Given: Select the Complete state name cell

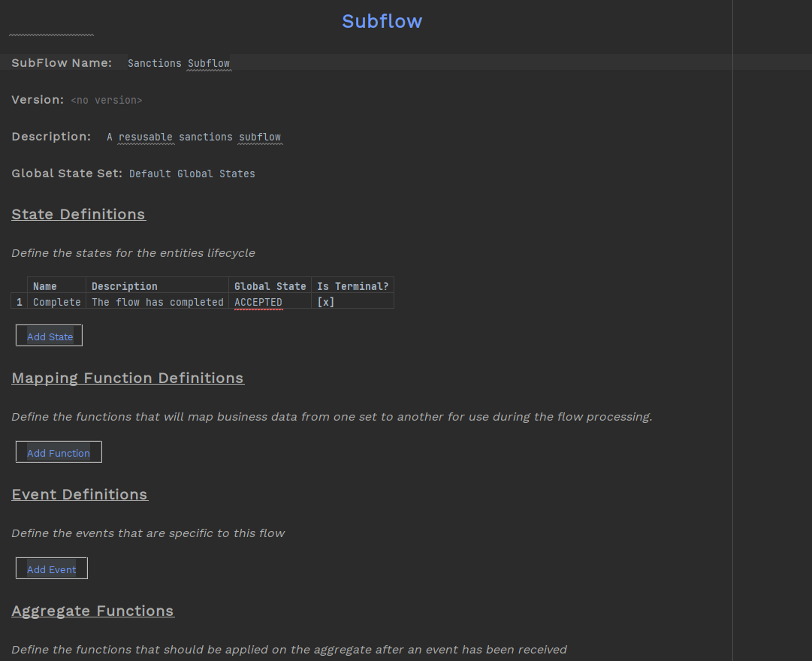Looking at the screenshot, I should click(x=56, y=302).
